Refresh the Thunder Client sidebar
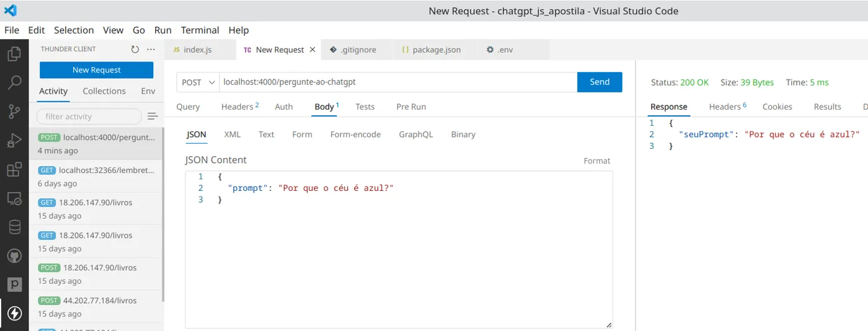This screenshot has height=331, width=868. (x=135, y=50)
